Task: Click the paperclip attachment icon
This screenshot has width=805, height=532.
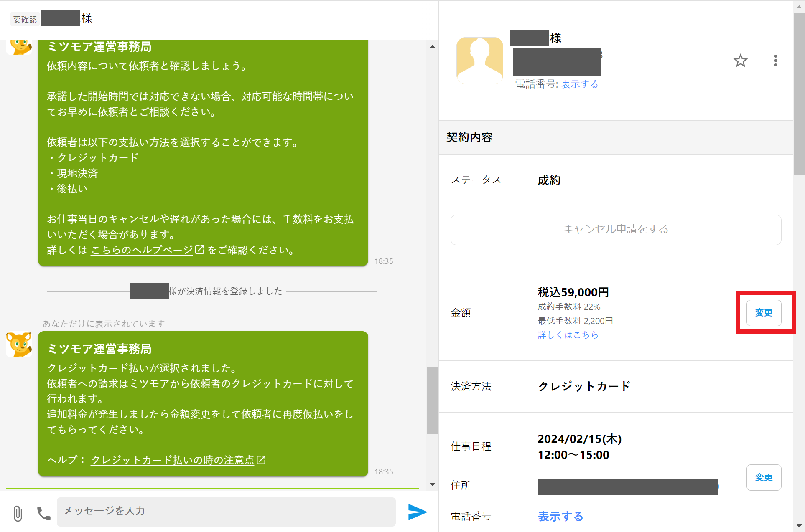Action: coord(18,513)
